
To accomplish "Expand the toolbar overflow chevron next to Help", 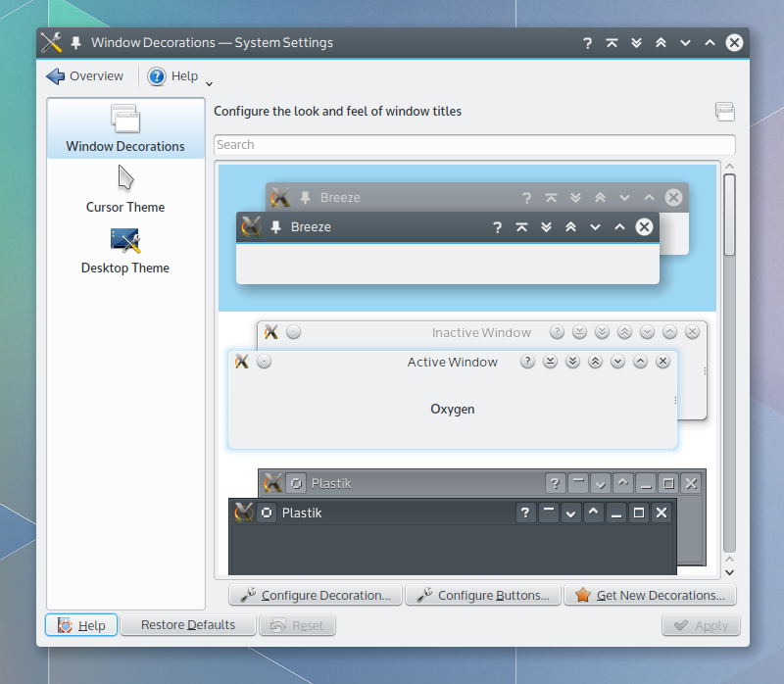I will pos(209,83).
